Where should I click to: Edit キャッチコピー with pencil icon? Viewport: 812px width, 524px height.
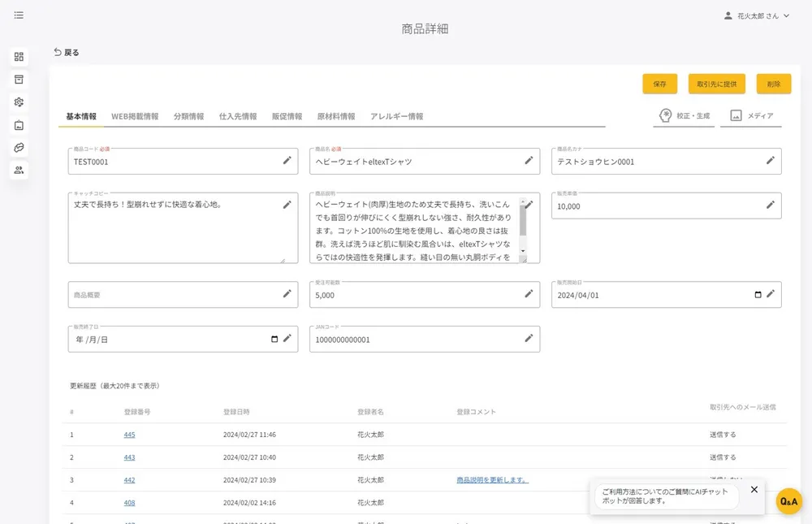click(x=287, y=205)
